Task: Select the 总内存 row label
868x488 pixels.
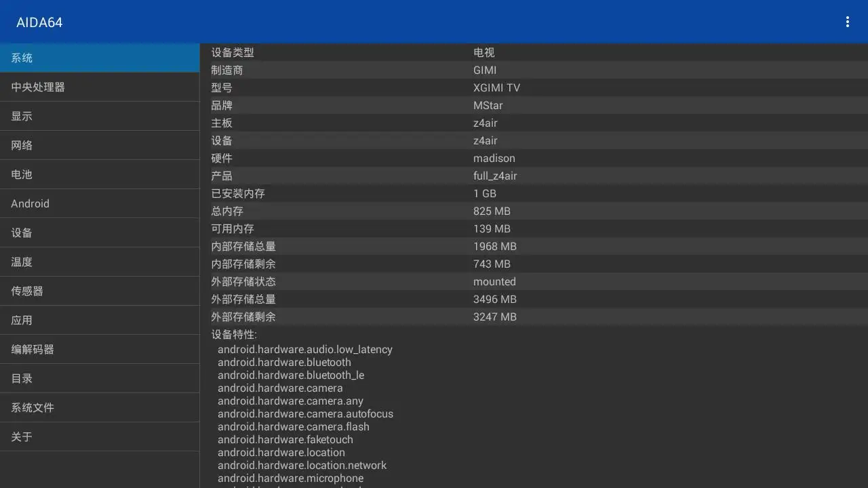Action: (227, 211)
